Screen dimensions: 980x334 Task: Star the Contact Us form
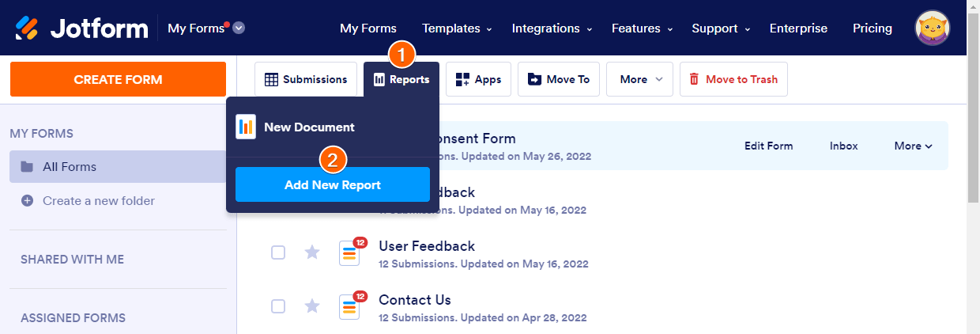[x=312, y=306]
